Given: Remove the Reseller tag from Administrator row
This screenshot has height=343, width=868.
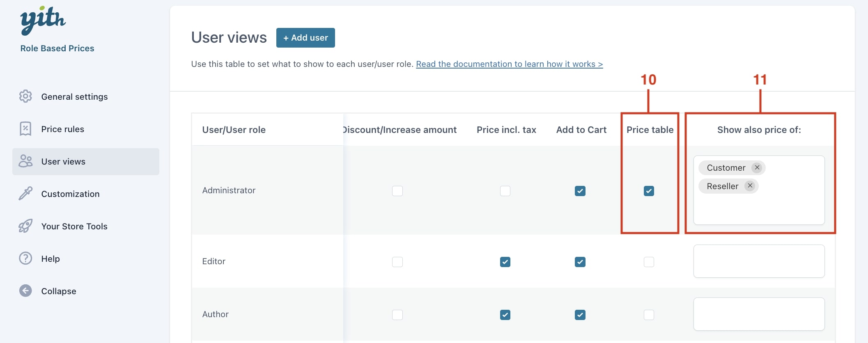Looking at the screenshot, I should (x=750, y=186).
